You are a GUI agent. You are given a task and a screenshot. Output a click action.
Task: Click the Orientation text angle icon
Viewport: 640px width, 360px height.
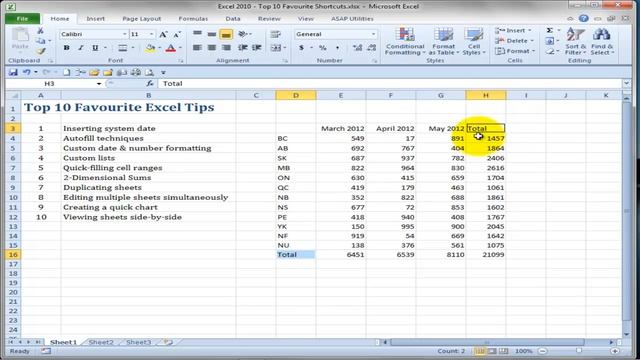242,34
